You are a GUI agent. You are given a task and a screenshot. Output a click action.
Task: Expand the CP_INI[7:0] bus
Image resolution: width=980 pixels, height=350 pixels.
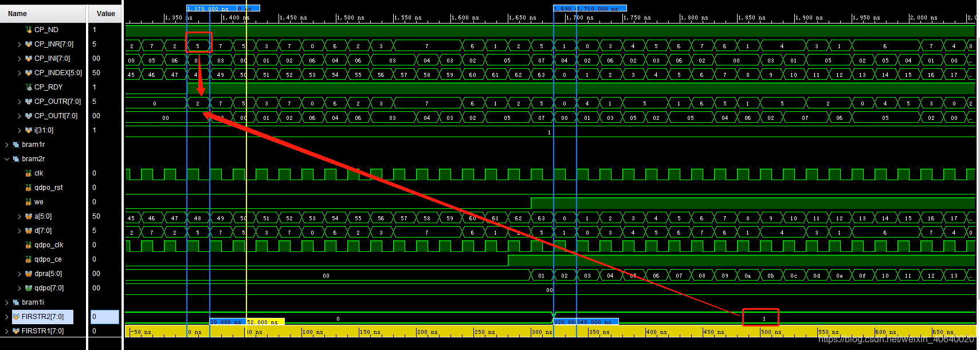click(x=19, y=59)
